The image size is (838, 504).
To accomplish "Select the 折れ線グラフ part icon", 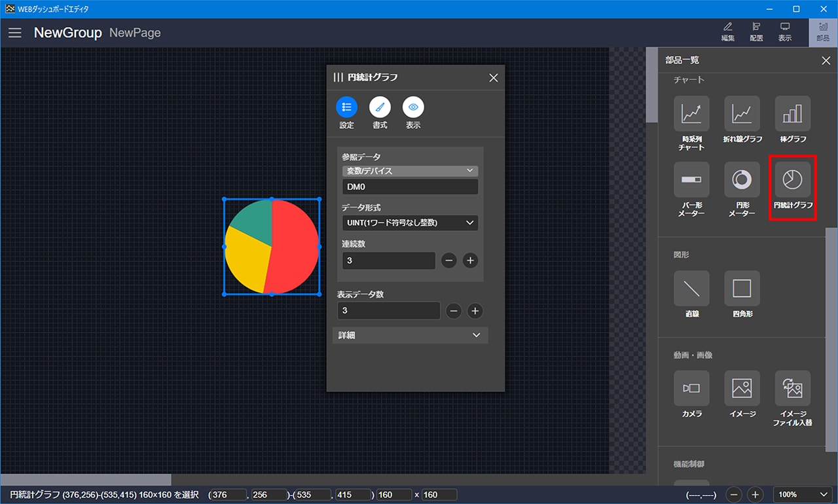I will [x=742, y=114].
